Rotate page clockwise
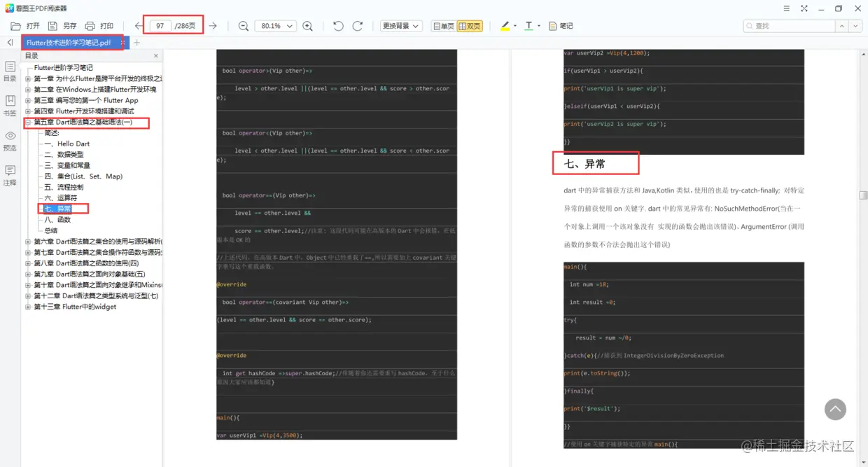Image resolution: width=868 pixels, height=467 pixels. click(358, 26)
